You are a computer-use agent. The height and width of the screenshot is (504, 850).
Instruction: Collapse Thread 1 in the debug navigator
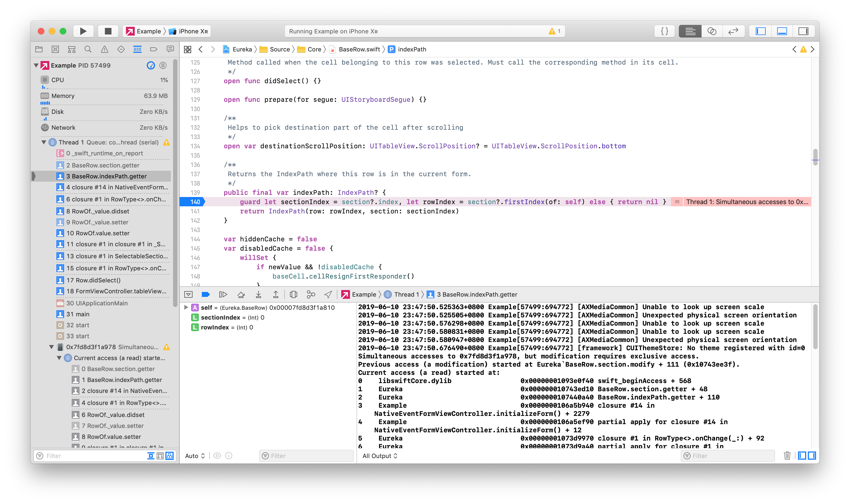(x=44, y=142)
